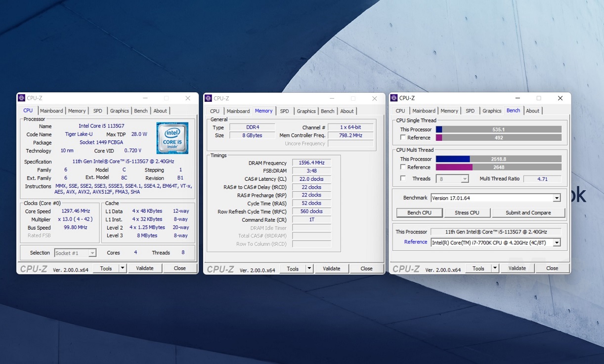Screen dimensions: 604x364
Task: Close the Bench CPU-Z window using the X
Action: pyautogui.click(x=560, y=98)
